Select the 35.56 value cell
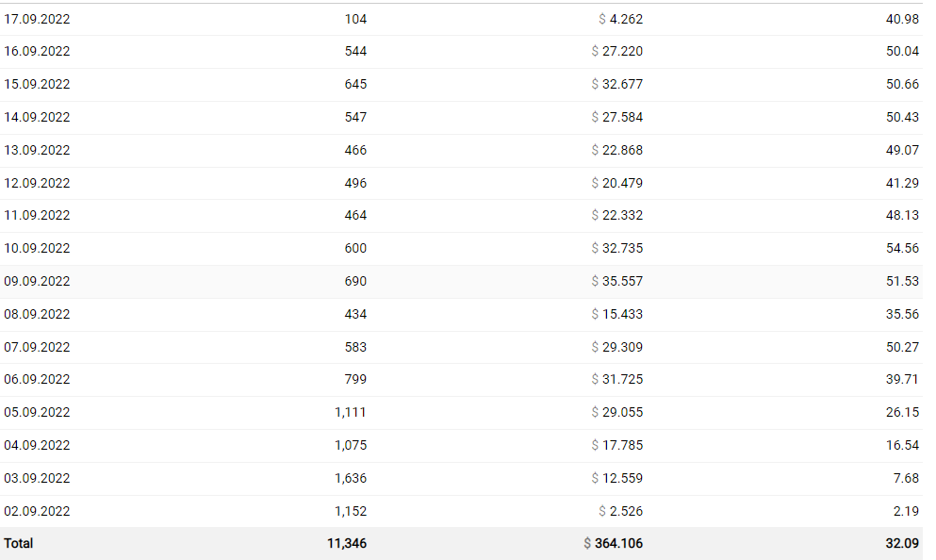936x560 pixels. 902,314
